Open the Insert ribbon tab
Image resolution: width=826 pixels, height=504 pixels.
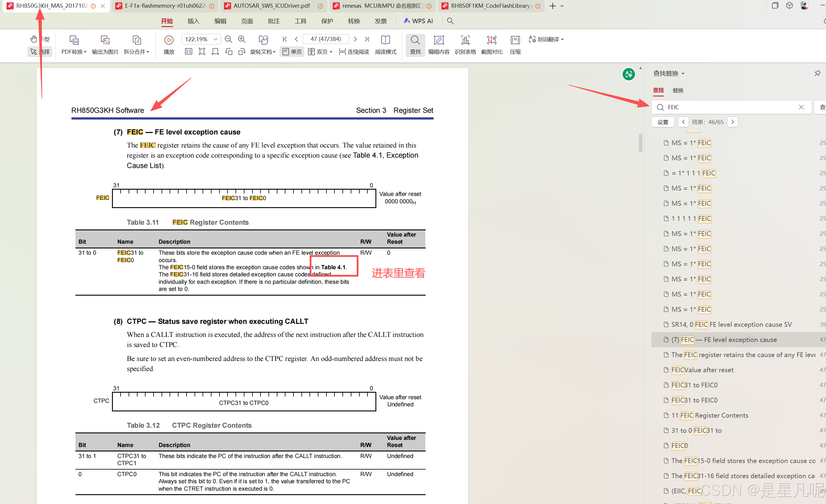click(x=193, y=21)
